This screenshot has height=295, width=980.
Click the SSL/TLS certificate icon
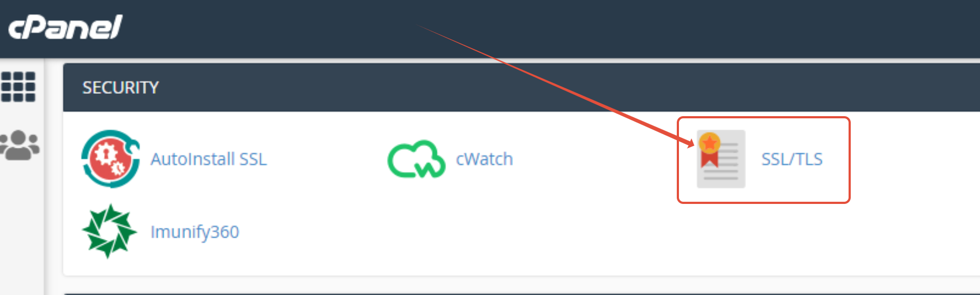pos(720,159)
